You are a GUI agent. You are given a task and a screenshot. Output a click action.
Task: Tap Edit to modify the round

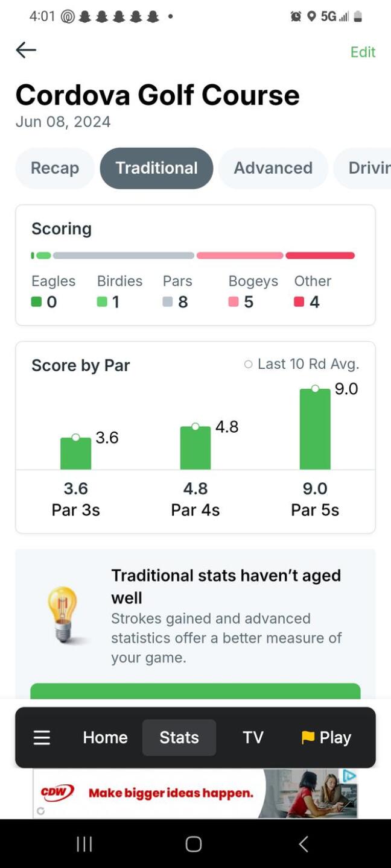click(363, 52)
